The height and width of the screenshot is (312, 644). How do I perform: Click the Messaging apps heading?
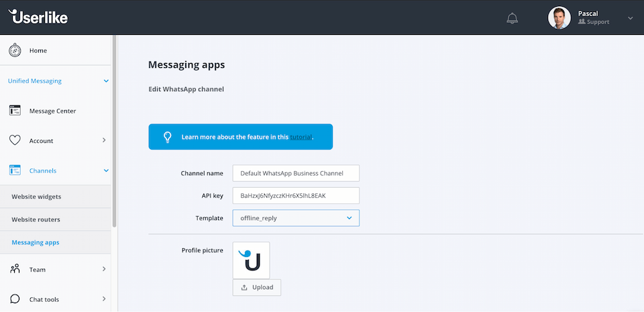[x=186, y=65]
